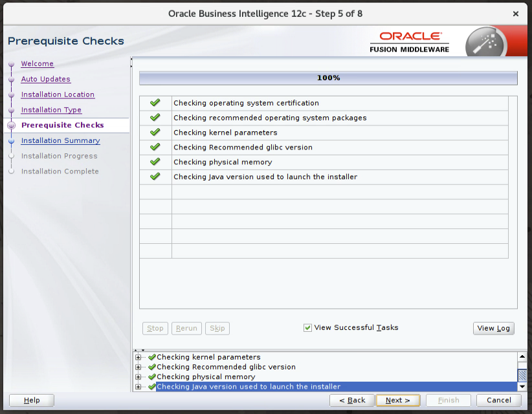Screen dimensions: 532x414
Task: Click the Next button
Action: (397, 400)
